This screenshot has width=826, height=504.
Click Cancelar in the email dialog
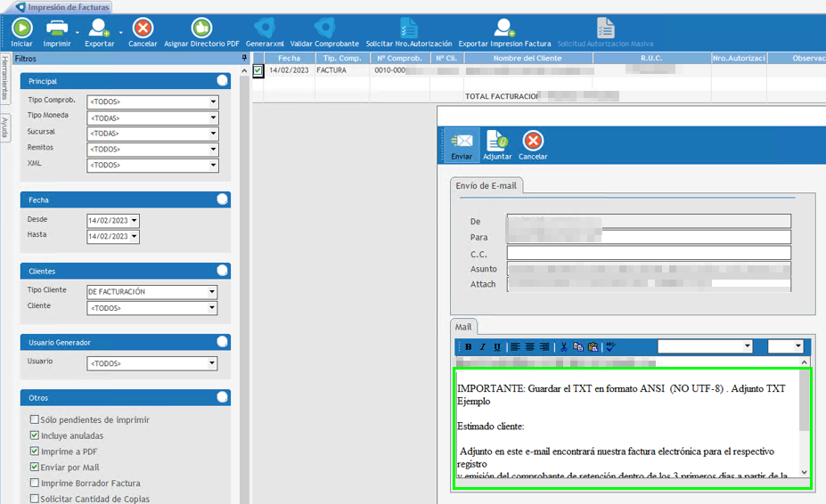[533, 141]
